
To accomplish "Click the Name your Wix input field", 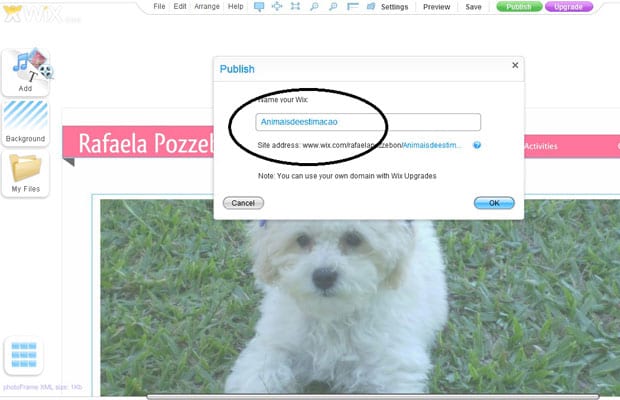I will tap(368, 122).
